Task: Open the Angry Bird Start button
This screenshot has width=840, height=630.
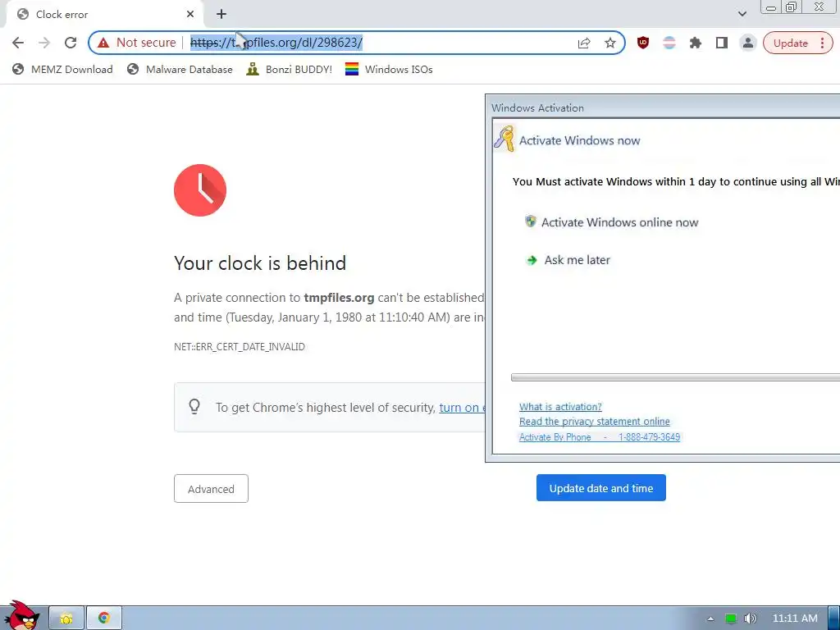Action: [21, 615]
